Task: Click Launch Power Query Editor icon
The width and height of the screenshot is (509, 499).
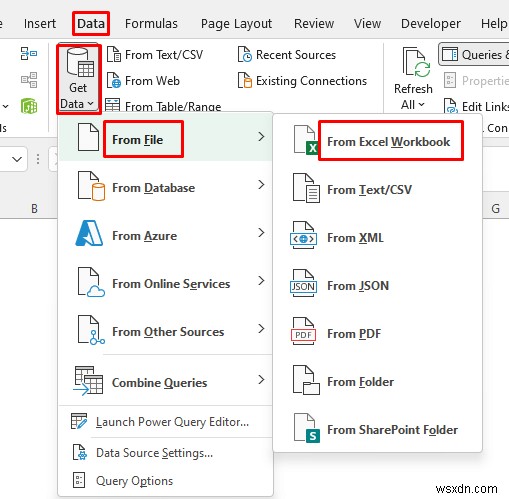Action: point(79,421)
